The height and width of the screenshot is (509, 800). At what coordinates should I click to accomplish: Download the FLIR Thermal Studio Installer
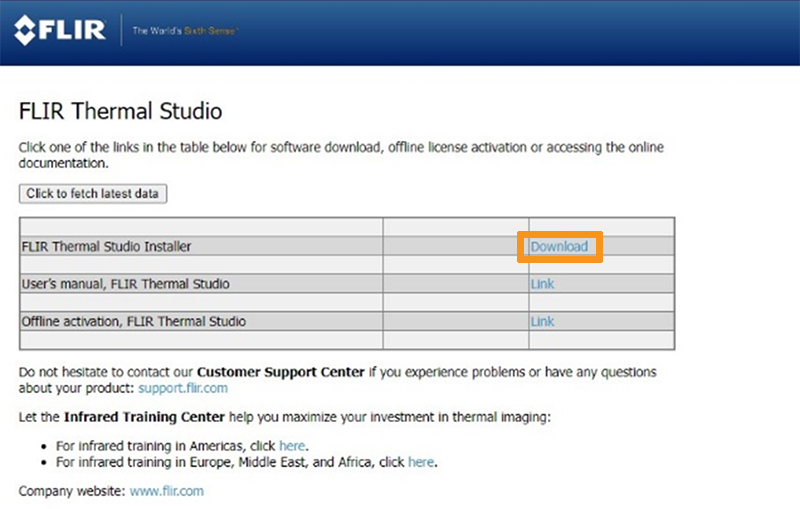559,247
